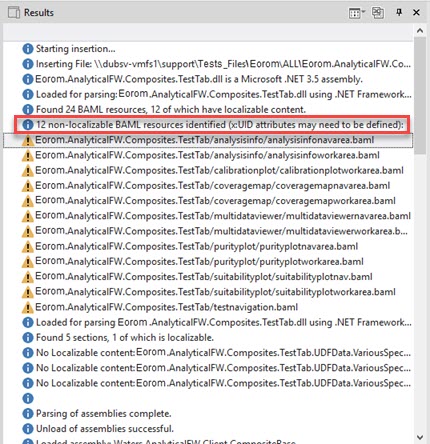This screenshot has height=444, width=430.
Task: Click the export results icon in header
Action: click(x=378, y=13)
